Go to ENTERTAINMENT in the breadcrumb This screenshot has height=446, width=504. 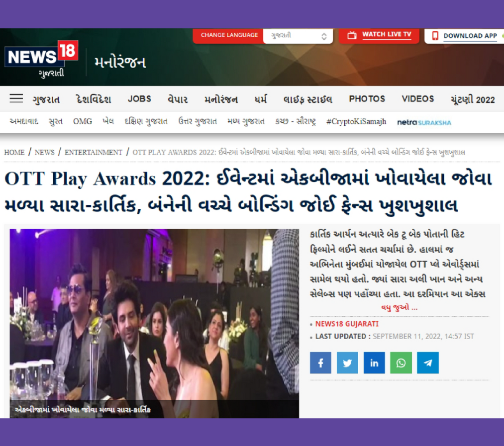pyautogui.click(x=94, y=152)
